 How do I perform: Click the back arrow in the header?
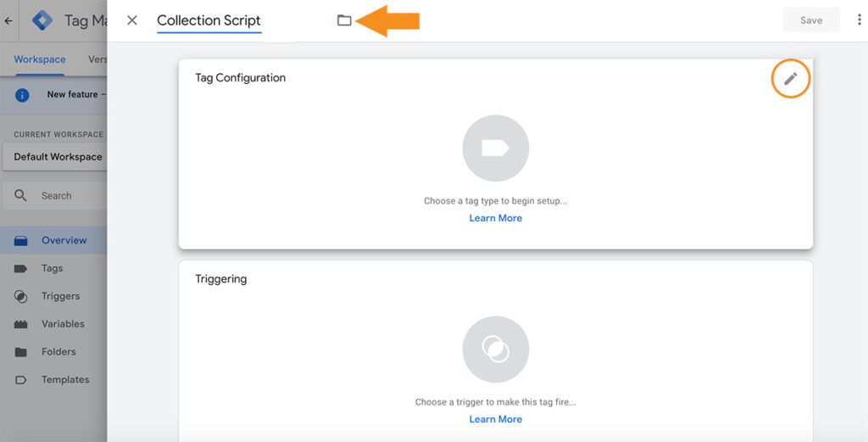[x=8, y=21]
